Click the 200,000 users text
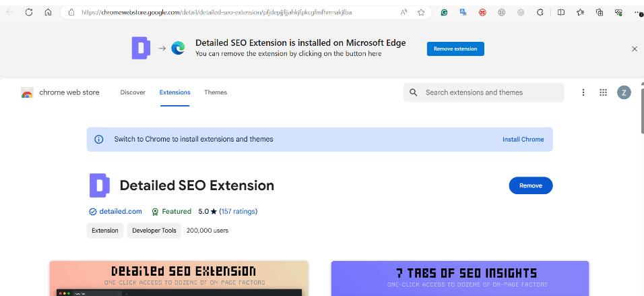 207,231
